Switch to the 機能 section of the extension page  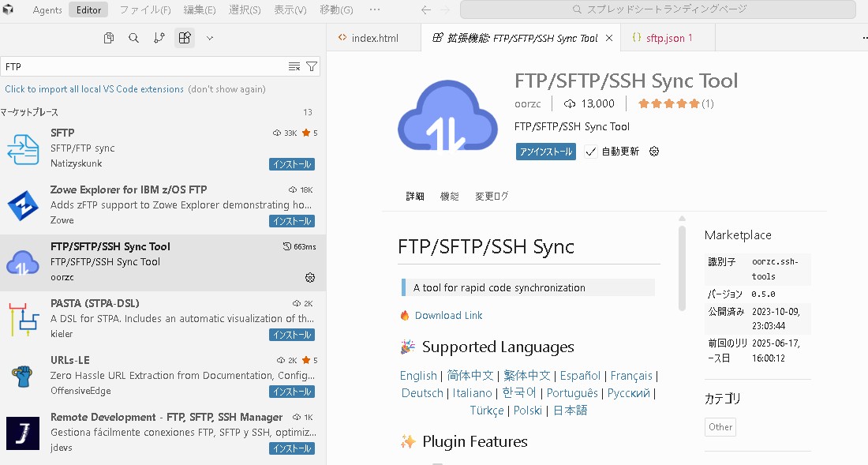(449, 196)
